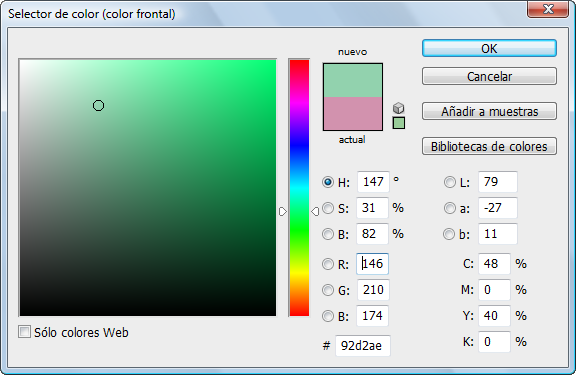Click the right hue slider arrow

[x=315, y=212]
